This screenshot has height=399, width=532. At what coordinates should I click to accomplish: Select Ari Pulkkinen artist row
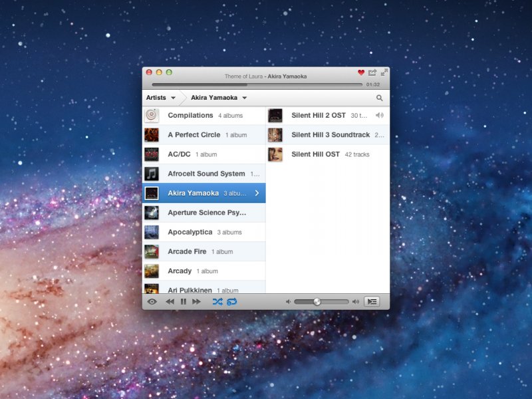[x=204, y=287]
